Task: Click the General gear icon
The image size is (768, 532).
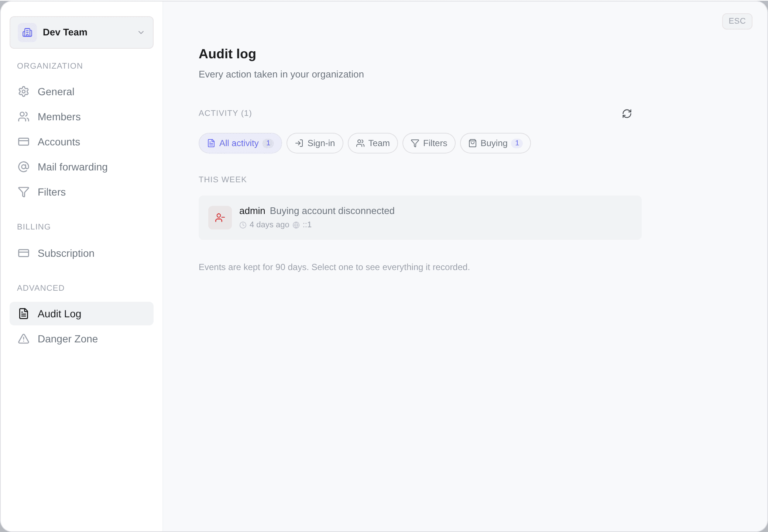Action: click(x=24, y=91)
